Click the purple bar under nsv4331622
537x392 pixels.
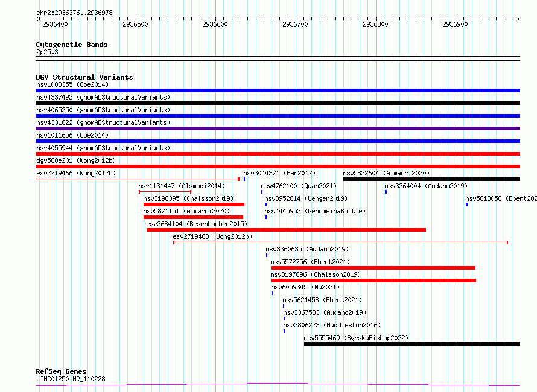(278, 128)
